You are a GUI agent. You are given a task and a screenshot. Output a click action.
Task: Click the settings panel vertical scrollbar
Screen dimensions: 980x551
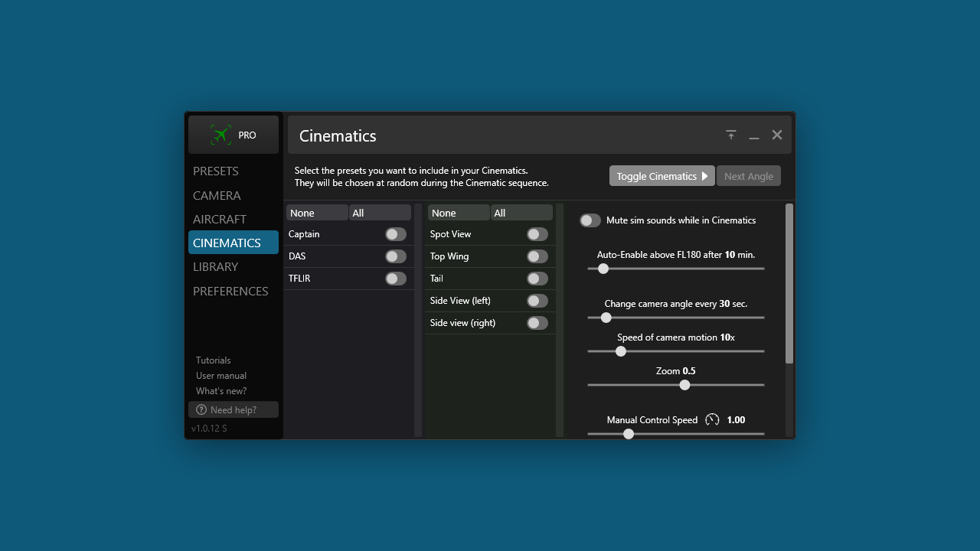point(789,283)
